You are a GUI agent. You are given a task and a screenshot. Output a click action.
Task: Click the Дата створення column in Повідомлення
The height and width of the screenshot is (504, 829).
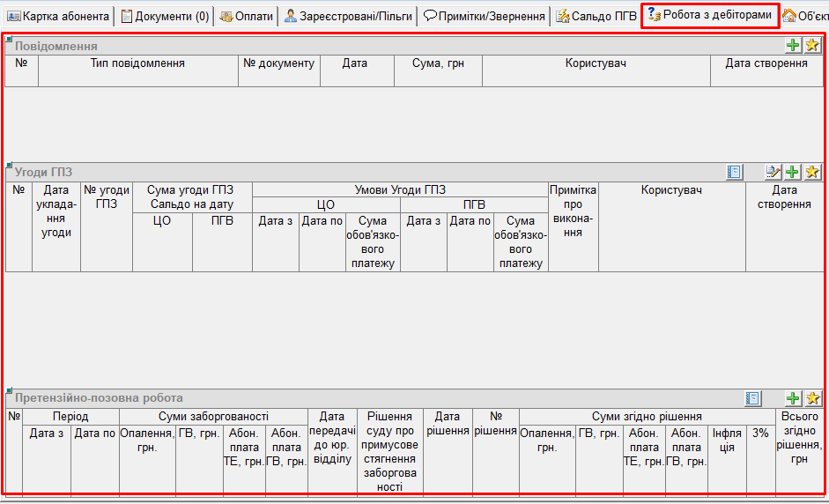click(766, 63)
